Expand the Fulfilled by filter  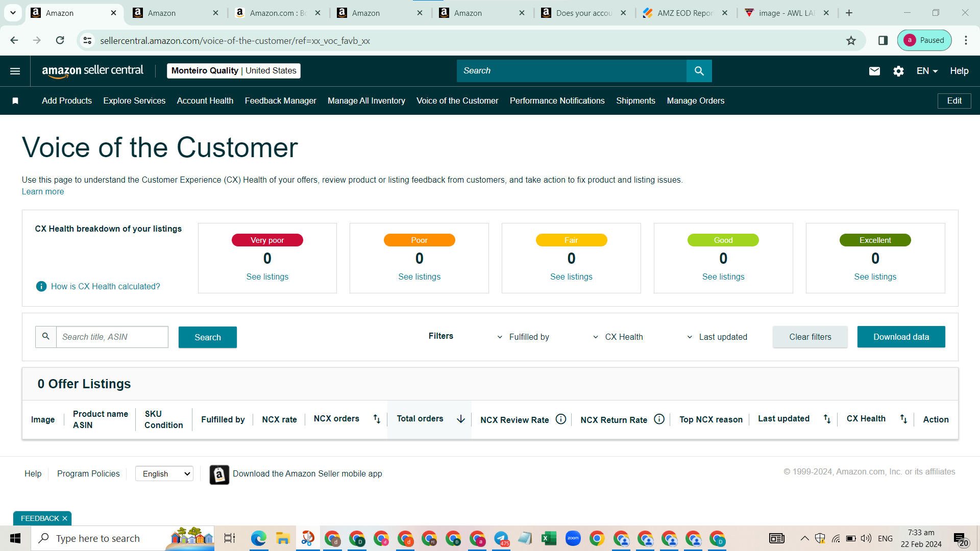tap(523, 337)
